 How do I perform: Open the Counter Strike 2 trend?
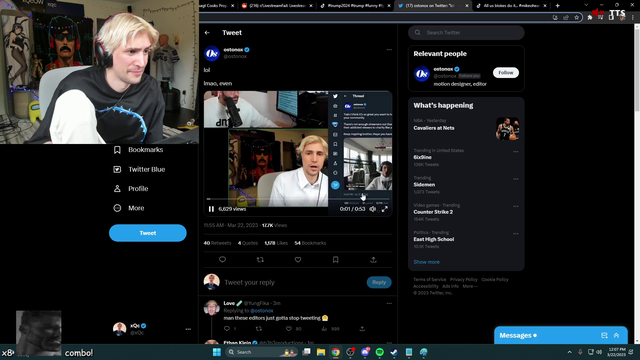(433, 212)
